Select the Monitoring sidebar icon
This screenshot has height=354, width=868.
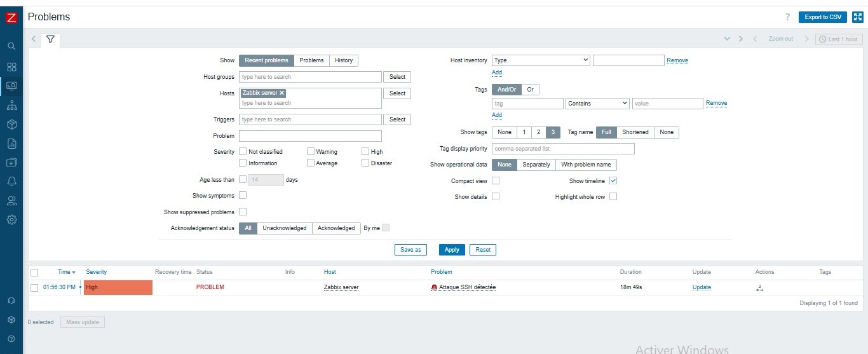pos(11,85)
